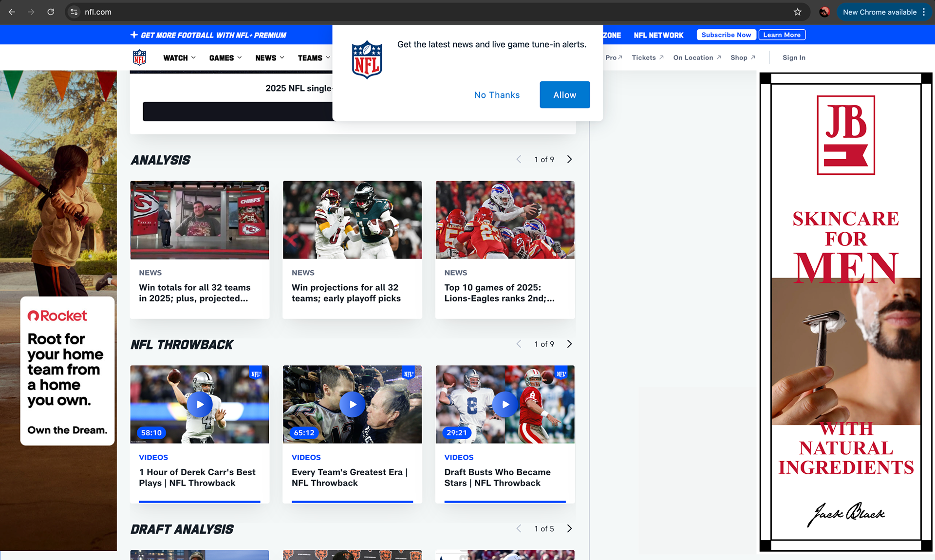935x560 pixels.
Task: Decline alerts with No Thanks
Action: pyautogui.click(x=497, y=95)
